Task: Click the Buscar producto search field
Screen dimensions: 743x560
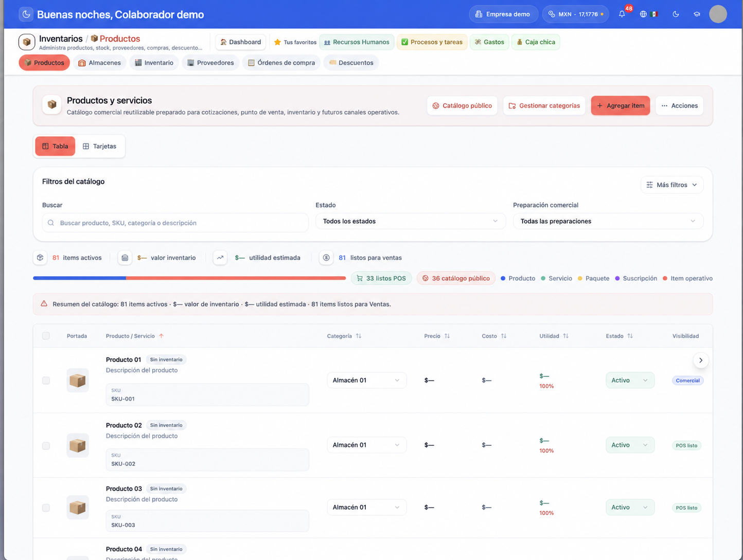Action: tap(175, 223)
